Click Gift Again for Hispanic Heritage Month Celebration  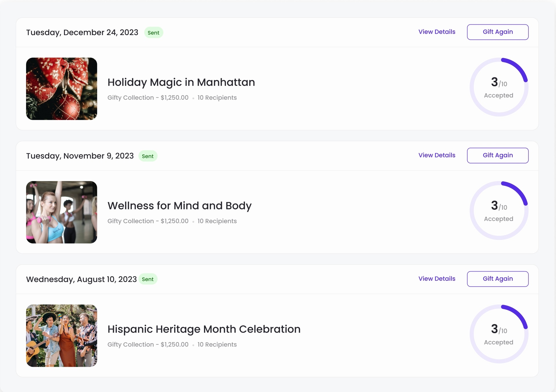(497, 279)
